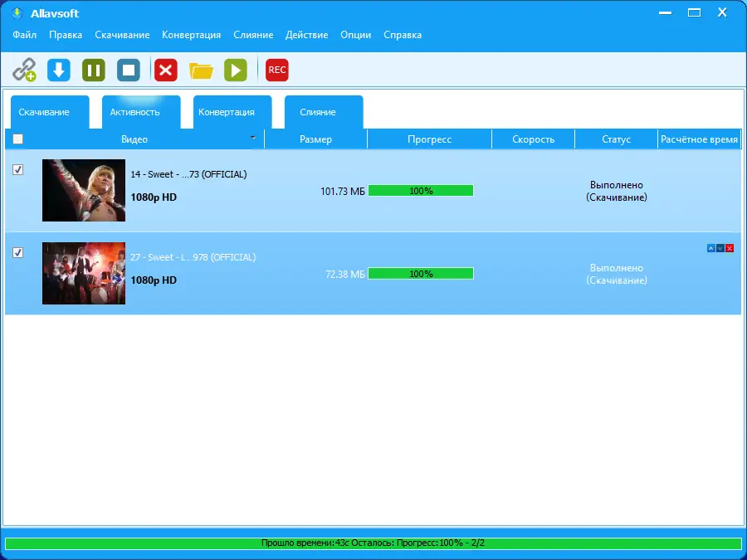Play the file with green play icon
Viewport: 747px width, 560px height.
(x=236, y=70)
